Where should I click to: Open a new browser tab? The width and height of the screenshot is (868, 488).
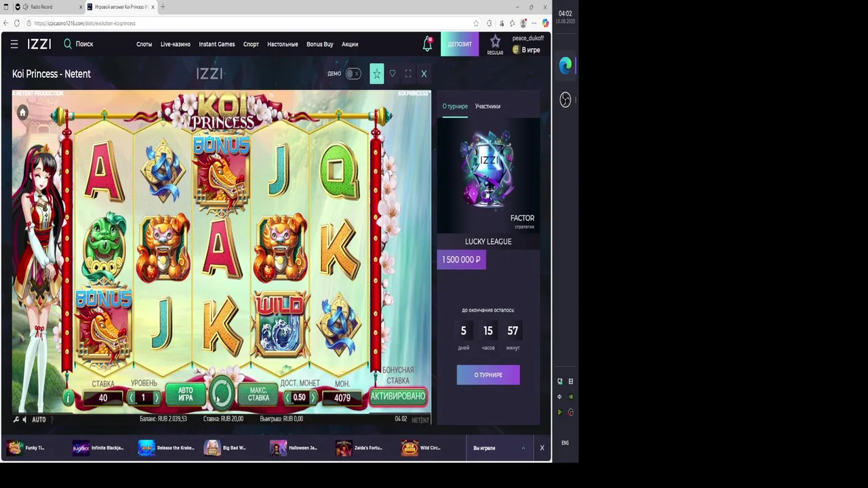[x=163, y=7]
